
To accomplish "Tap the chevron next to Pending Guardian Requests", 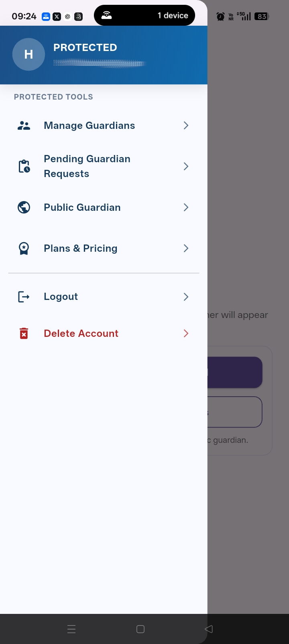I will [186, 166].
